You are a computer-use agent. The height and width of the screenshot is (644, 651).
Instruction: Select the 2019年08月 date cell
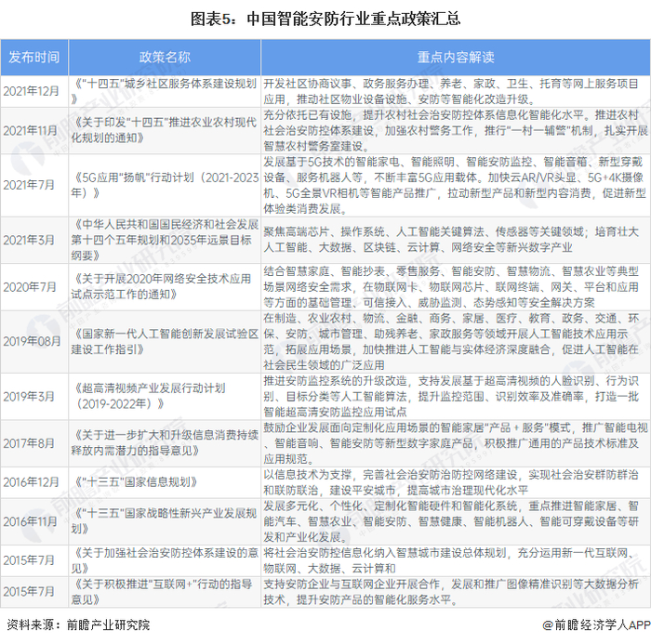coord(32,341)
